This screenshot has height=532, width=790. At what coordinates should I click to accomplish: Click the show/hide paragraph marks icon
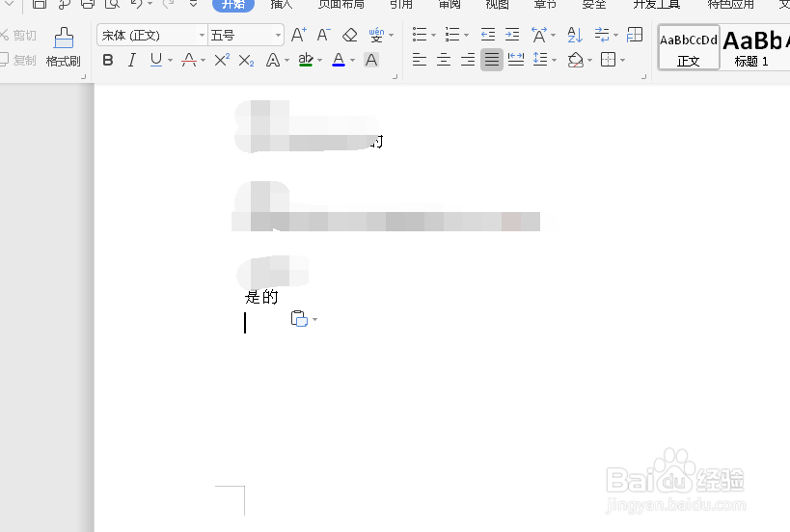pyautogui.click(x=602, y=35)
